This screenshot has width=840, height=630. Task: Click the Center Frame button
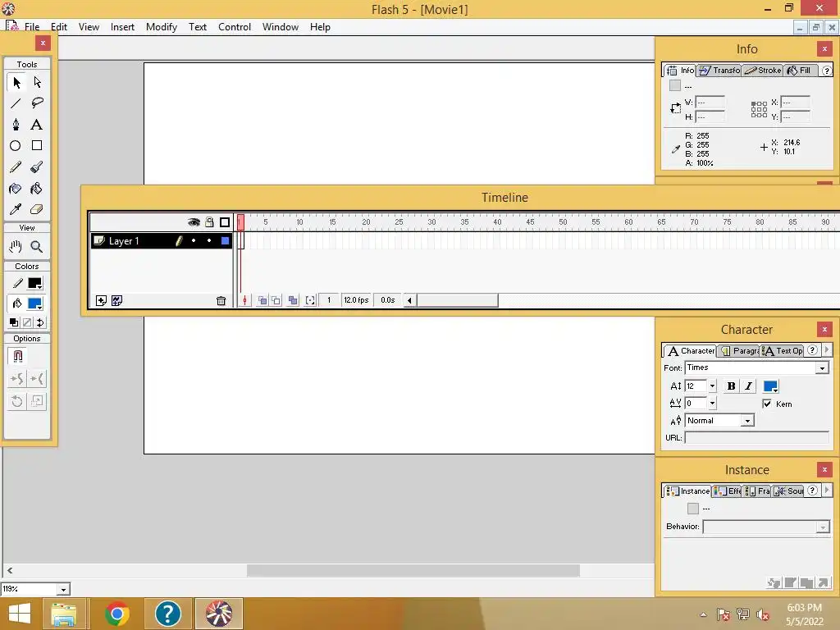(x=244, y=300)
